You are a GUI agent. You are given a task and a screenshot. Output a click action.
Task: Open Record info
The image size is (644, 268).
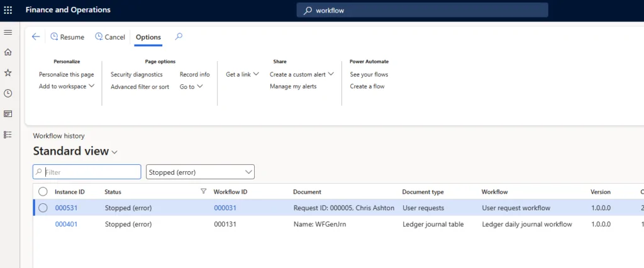point(195,74)
